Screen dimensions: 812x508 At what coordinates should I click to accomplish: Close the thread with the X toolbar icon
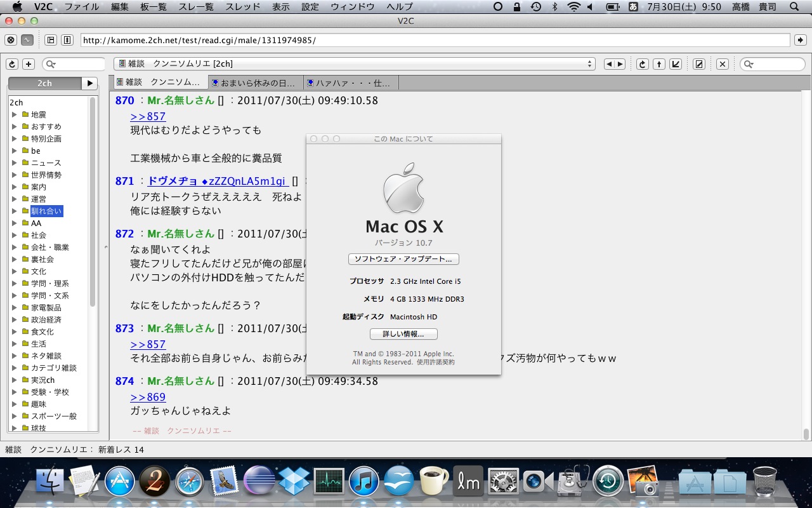point(723,64)
